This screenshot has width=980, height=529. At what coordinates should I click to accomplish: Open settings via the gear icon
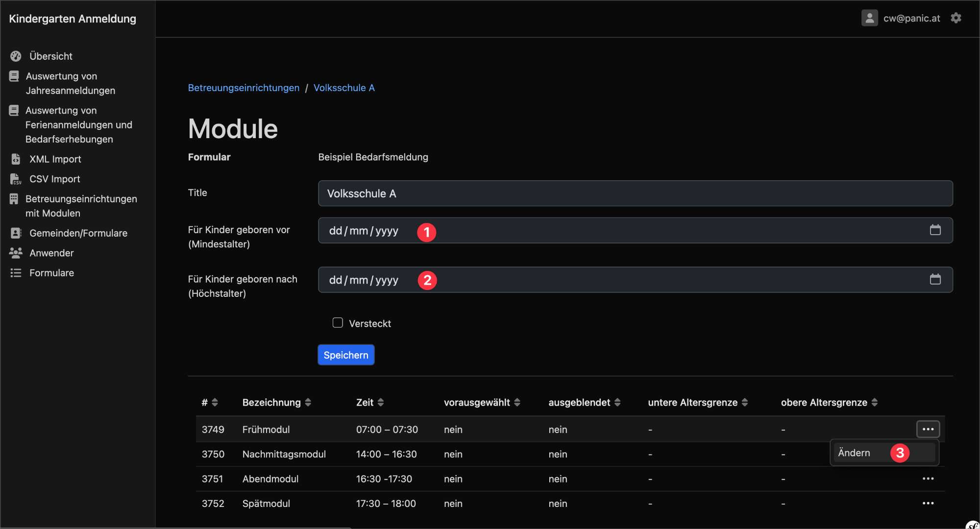pyautogui.click(x=956, y=18)
